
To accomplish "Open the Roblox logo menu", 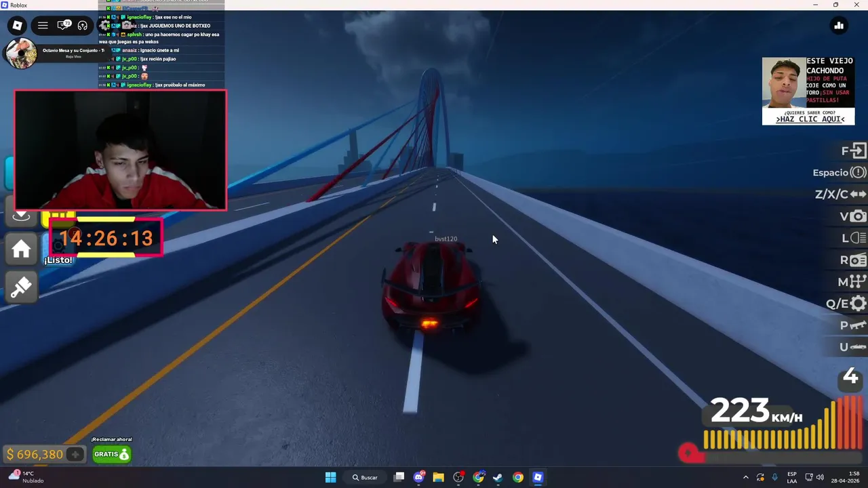I will click(18, 26).
